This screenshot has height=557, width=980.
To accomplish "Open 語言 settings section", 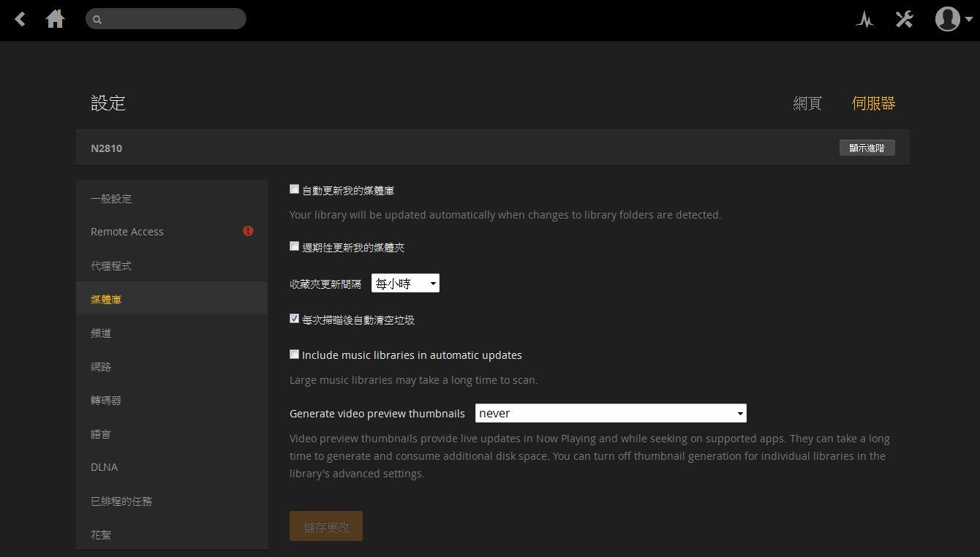I will [x=172, y=433].
